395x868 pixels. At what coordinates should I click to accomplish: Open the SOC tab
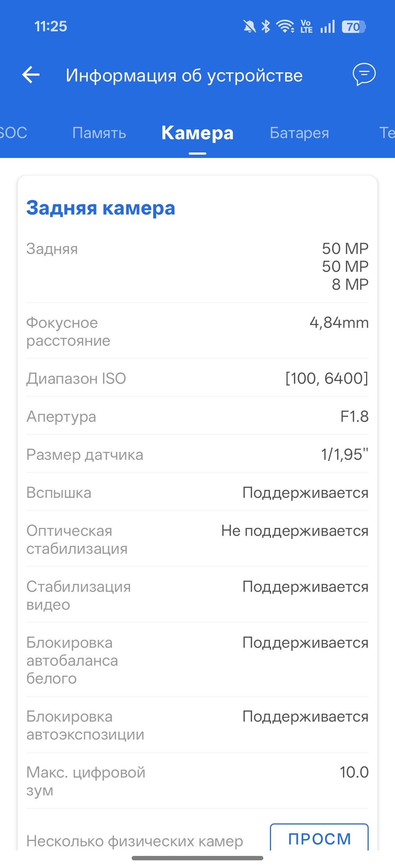point(14,133)
